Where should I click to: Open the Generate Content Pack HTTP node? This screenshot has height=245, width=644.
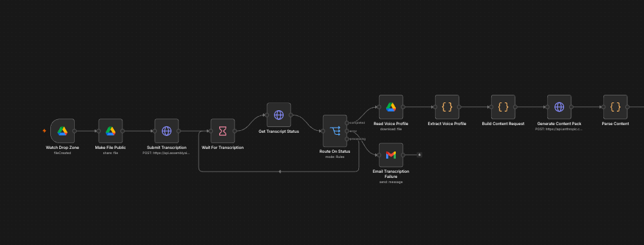559,107
